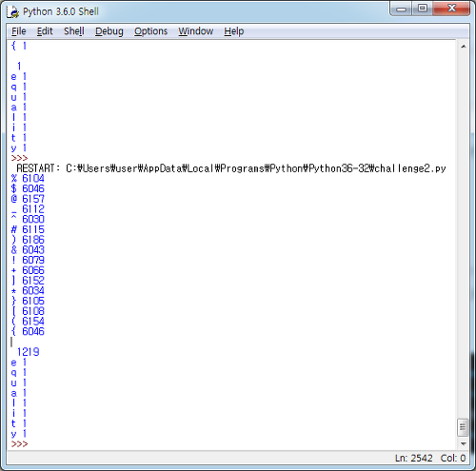
Task: Click the '# 6115' output line
Action: [x=28, y=229]
